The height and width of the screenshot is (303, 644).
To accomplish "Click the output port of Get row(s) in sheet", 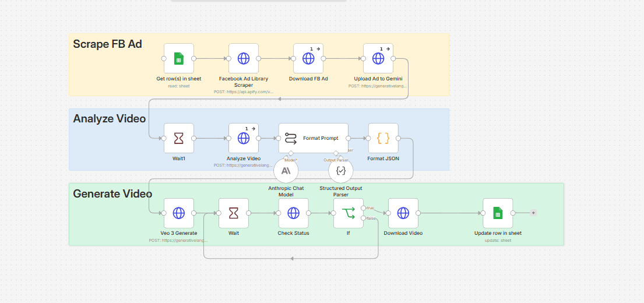I will (x=193, y=58).
